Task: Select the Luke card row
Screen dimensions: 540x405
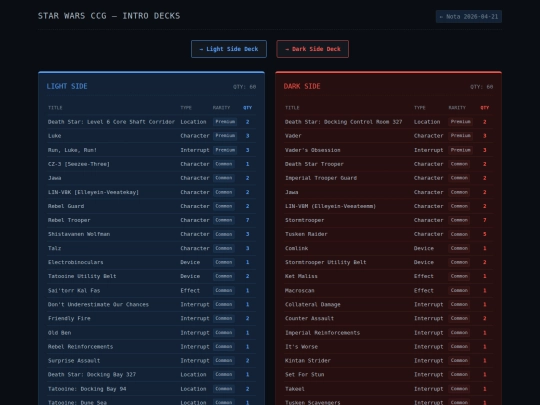Action: click(151, 136)
